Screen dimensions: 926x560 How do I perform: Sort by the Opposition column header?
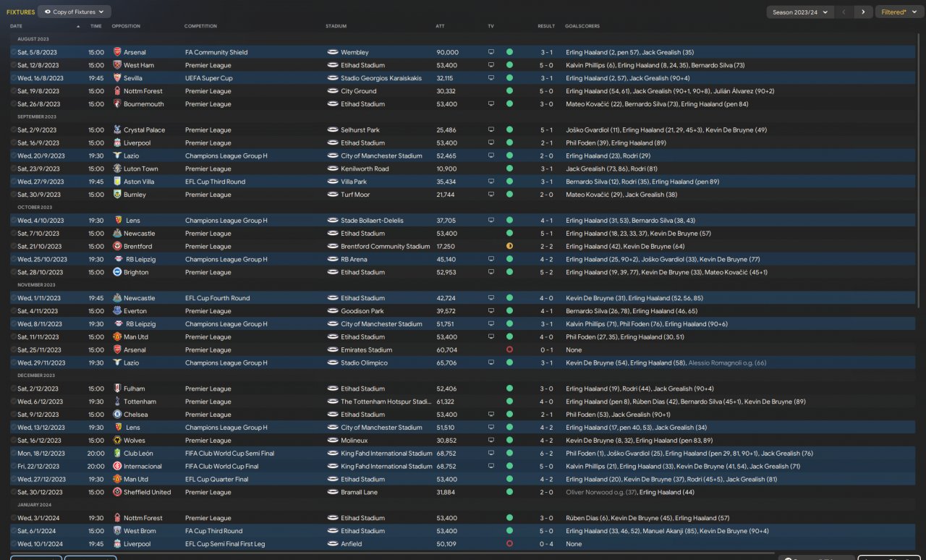click(x=126, y=26)
